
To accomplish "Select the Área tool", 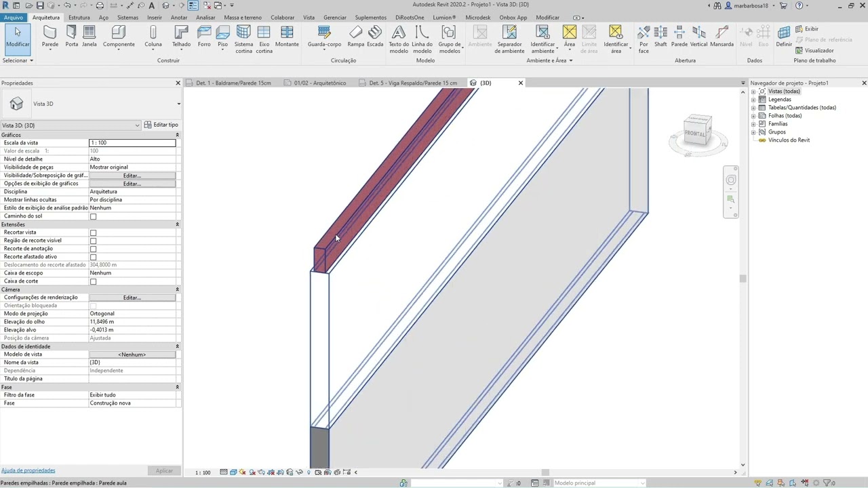I will click(569, 37).
